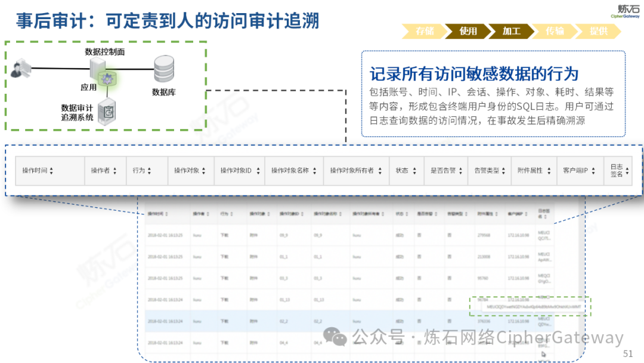The image size is (644, 363).
Task: Click the 数据审计追溯系统 audit server icon
Action: [107, 112]
